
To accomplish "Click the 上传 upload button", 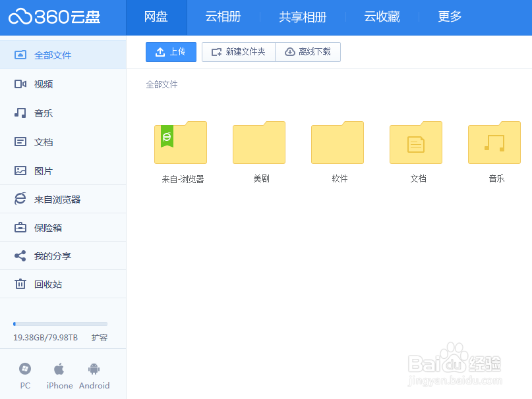I will click(x=171, y=52).
